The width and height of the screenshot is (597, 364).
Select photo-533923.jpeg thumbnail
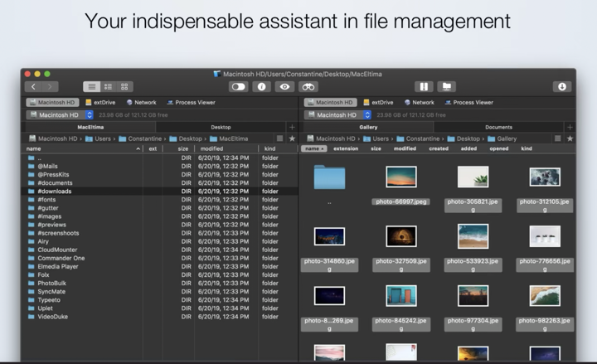pyautogui.click(x=473, y=236)
